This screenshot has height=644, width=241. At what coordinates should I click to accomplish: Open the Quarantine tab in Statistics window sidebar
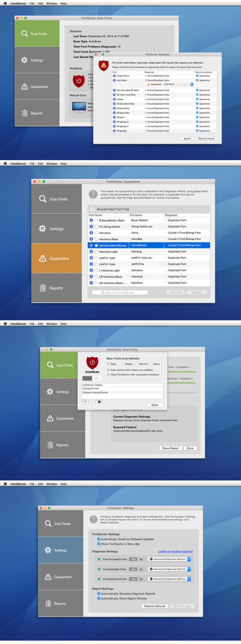pos(37,86)
